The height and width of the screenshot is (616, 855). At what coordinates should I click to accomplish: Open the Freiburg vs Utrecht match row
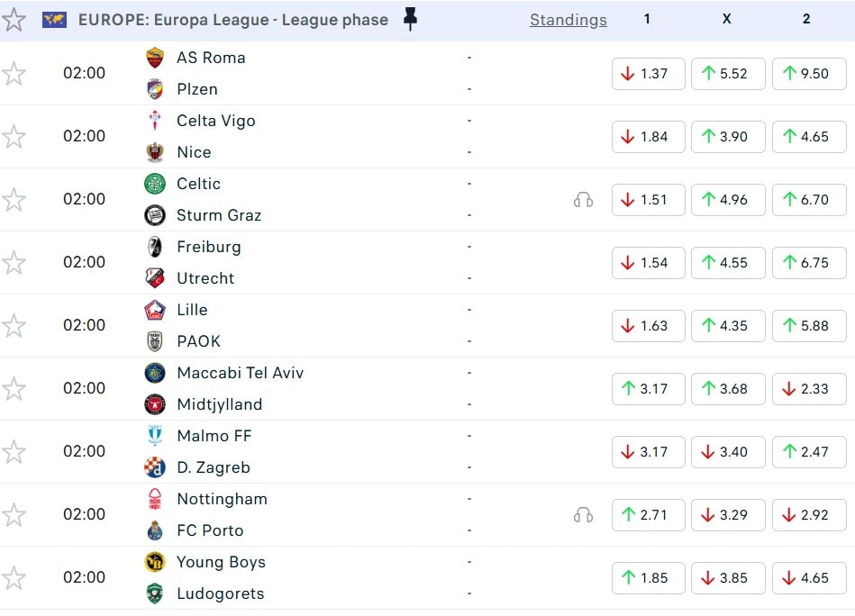point(360,263)
